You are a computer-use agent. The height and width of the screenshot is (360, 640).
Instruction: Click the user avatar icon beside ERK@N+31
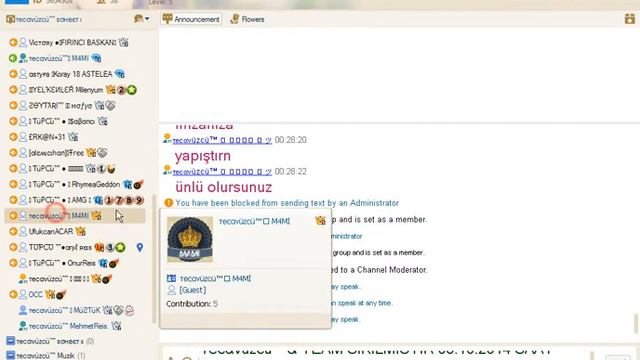[23, 137]
